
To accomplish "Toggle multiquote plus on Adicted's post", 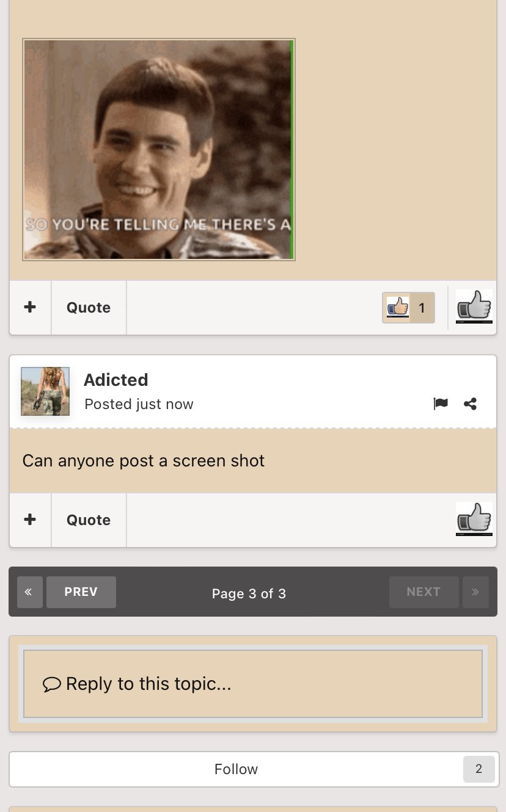I will (30, 520).
